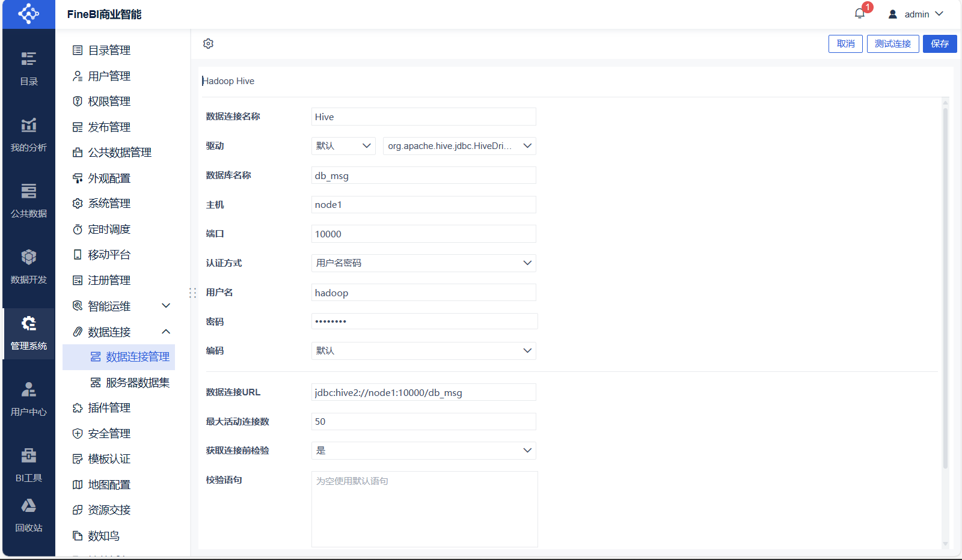Open 我的分析 in the left sidebar
The image size is (962, 560).
pyautogui.click(x=29, y=135)
